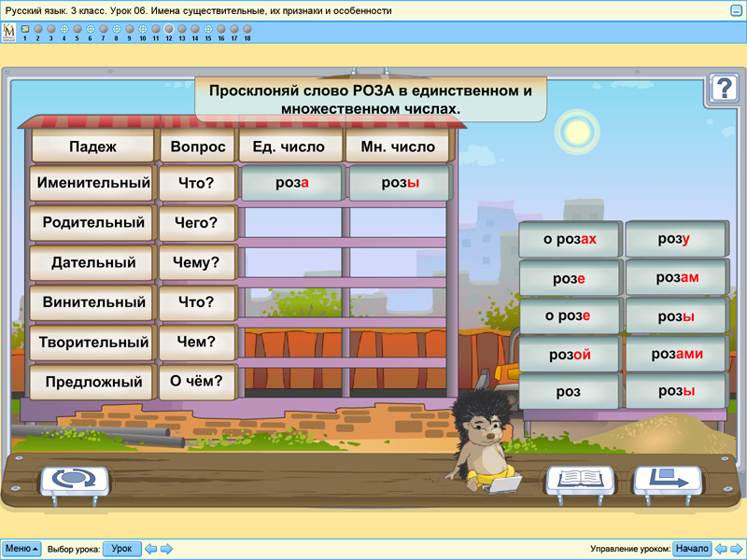Select step 4 marker in the top strip

[63, 28]
